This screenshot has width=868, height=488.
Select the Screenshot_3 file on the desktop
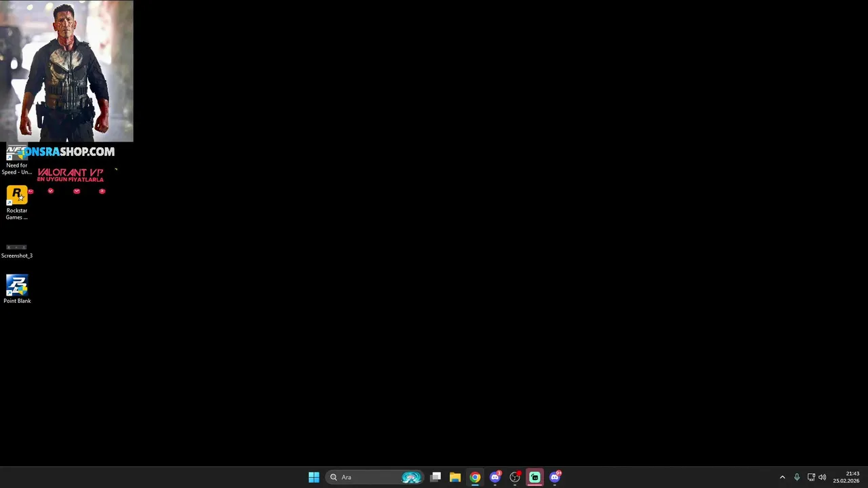pyautogui.click(x=16, y=251)
